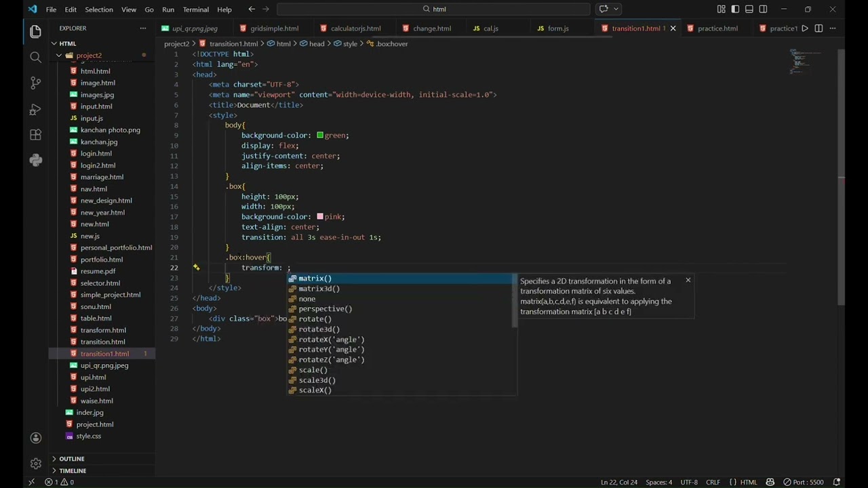The width and height of the screenshot is (868, 488).
Task: Click the Explorer more actions ellipsis
Action: point(143,28)
